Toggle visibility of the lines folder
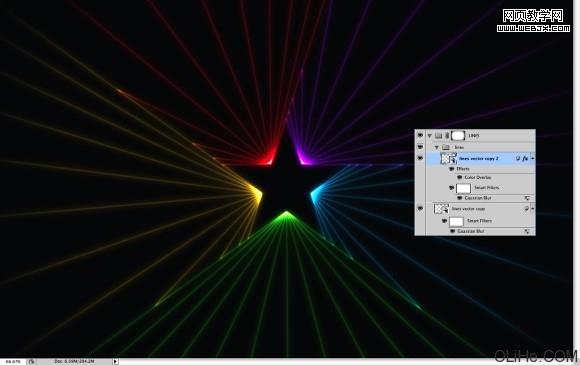This screenshot has width=580, height=365. tap(420, 147)
